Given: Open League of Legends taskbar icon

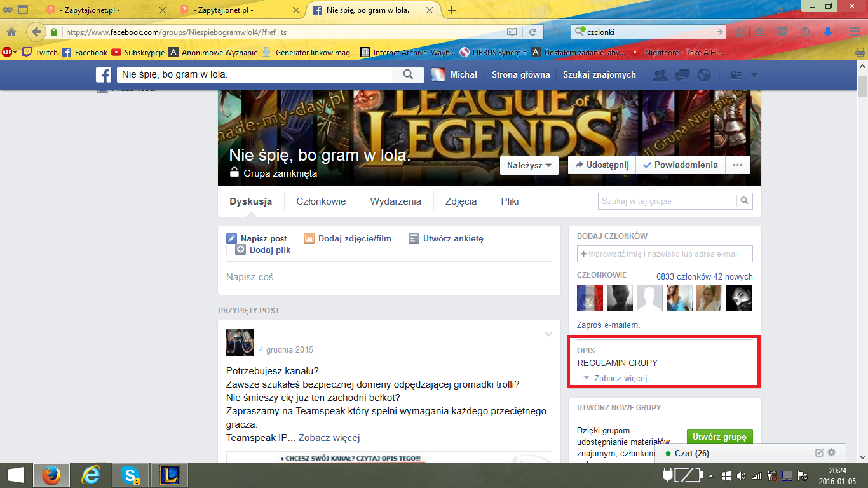Looking at the screenshot, I should [170, 475].
